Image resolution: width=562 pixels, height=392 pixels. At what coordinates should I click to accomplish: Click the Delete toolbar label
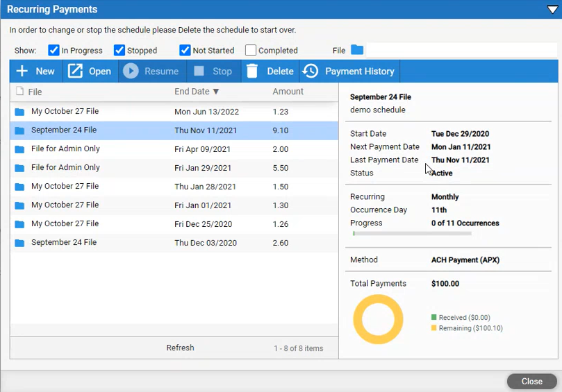tap(280, 71)
